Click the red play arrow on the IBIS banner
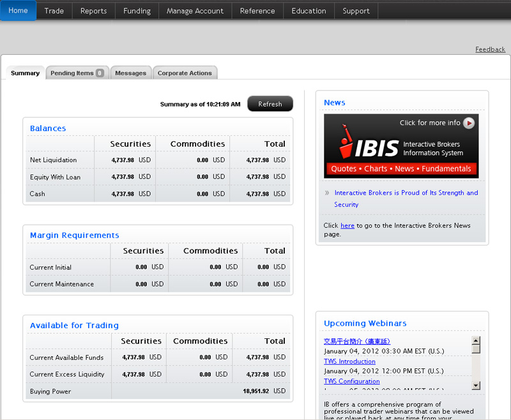The width and height of the screenshot is (511, 420). click(x=468, y=123)
